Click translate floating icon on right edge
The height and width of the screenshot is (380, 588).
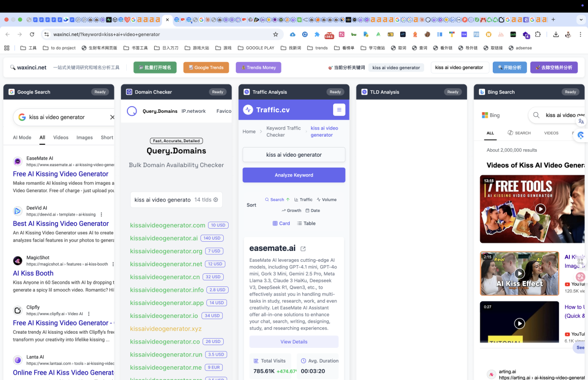click(x=581, y=121)
